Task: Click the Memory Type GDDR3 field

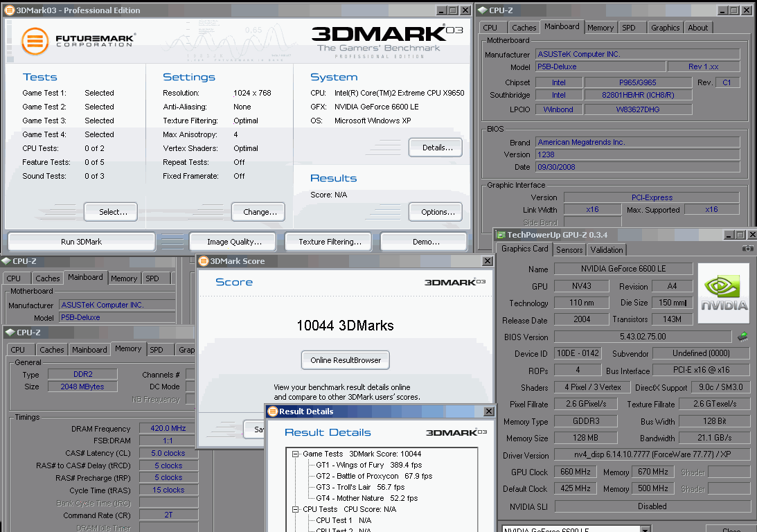Action: click(586, 421)
